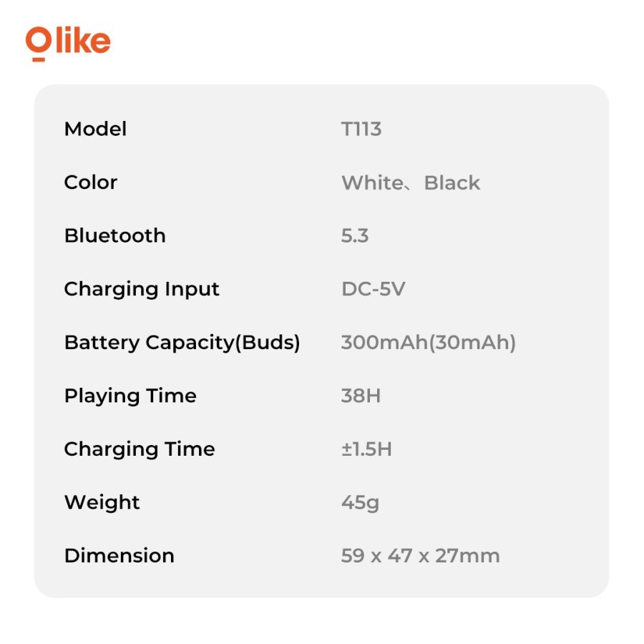644x644 pixels.
Task: Select the Charging Time label
Action: (x=140, y=449)
